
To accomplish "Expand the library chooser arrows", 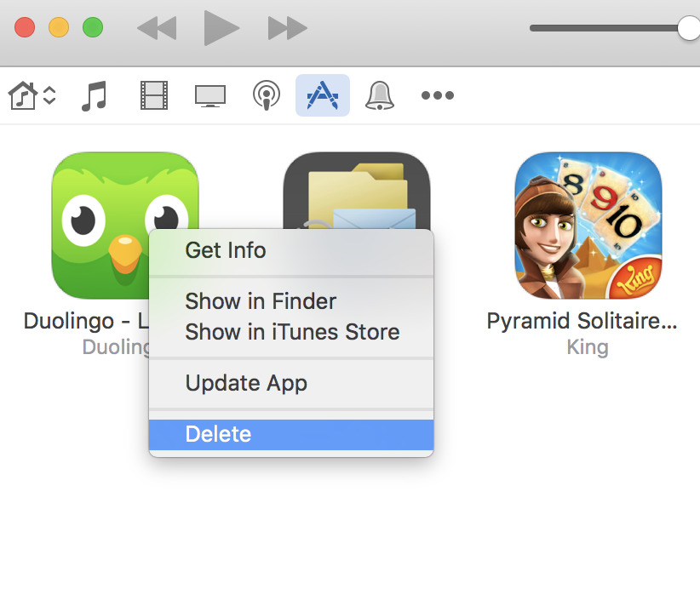I will (x=49, y=95).
